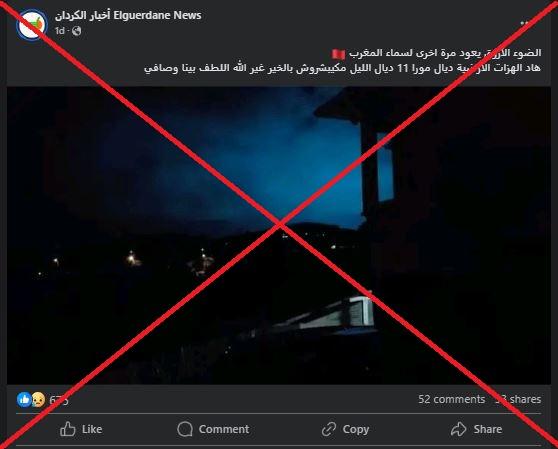Open the Elguerdane News page name link
Screen dimensions: 558x449
point(128,15)
